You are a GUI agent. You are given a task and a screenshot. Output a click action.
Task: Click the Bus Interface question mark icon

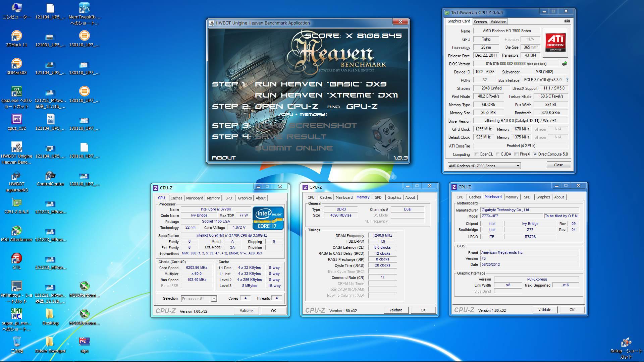567,80
